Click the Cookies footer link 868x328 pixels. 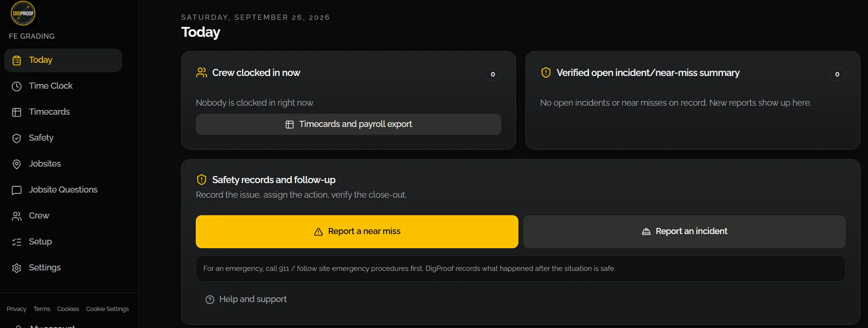[68, 309]
